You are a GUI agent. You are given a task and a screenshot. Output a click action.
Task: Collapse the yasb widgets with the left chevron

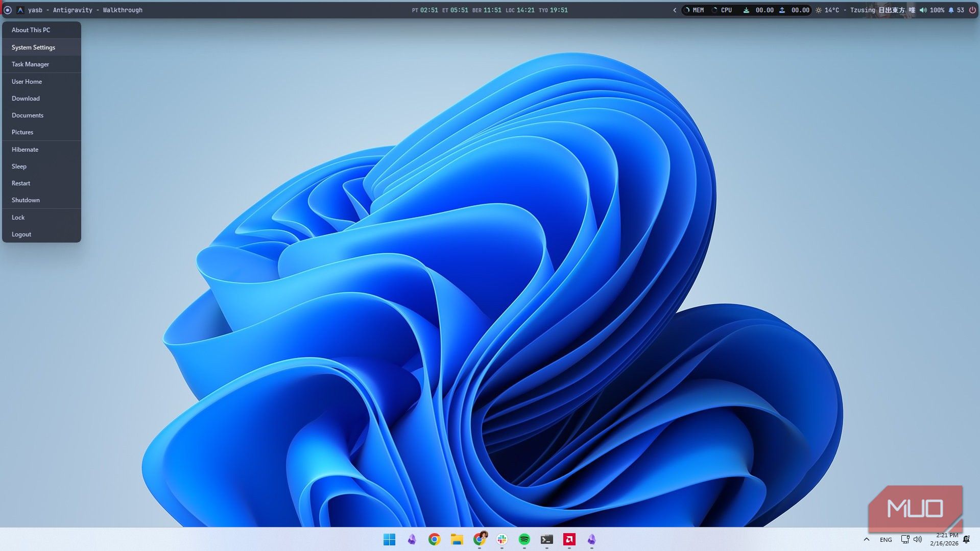coord(675,10)
